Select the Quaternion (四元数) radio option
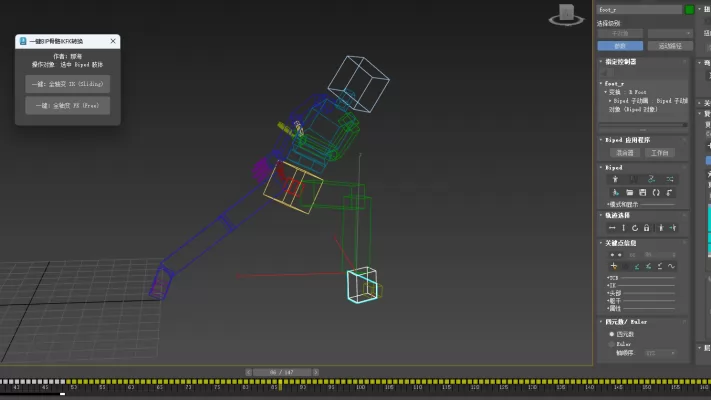 coord(612,334)
